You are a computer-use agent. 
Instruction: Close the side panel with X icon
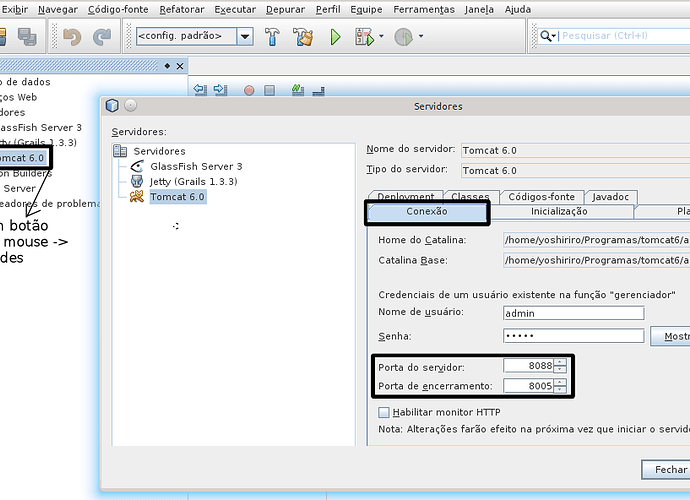(180, 66)
